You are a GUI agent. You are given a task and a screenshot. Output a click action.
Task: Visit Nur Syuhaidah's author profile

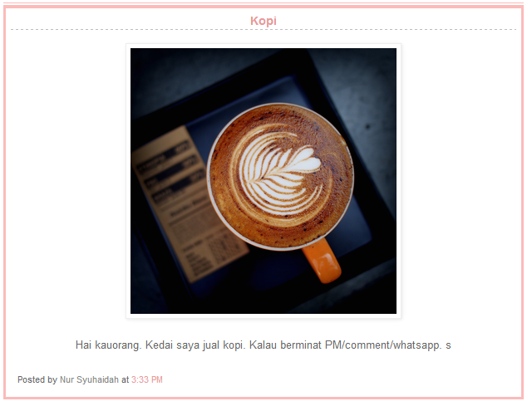pyautogui.click(x=89, y=379)
